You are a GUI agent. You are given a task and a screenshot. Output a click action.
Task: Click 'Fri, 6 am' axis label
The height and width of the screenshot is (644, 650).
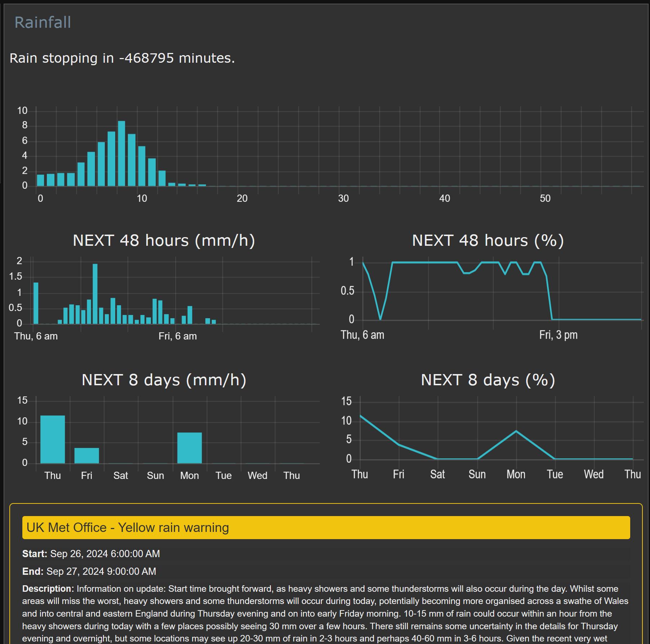(178, 336)
